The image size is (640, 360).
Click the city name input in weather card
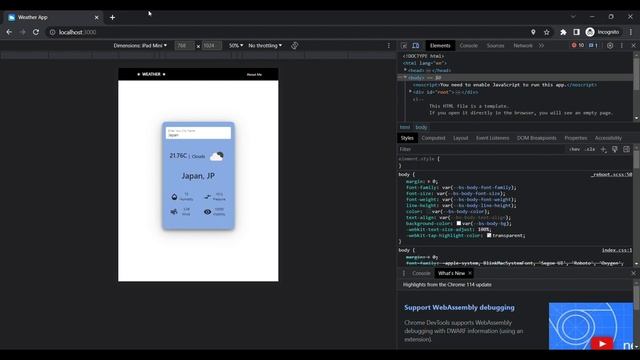click(198, 133)
